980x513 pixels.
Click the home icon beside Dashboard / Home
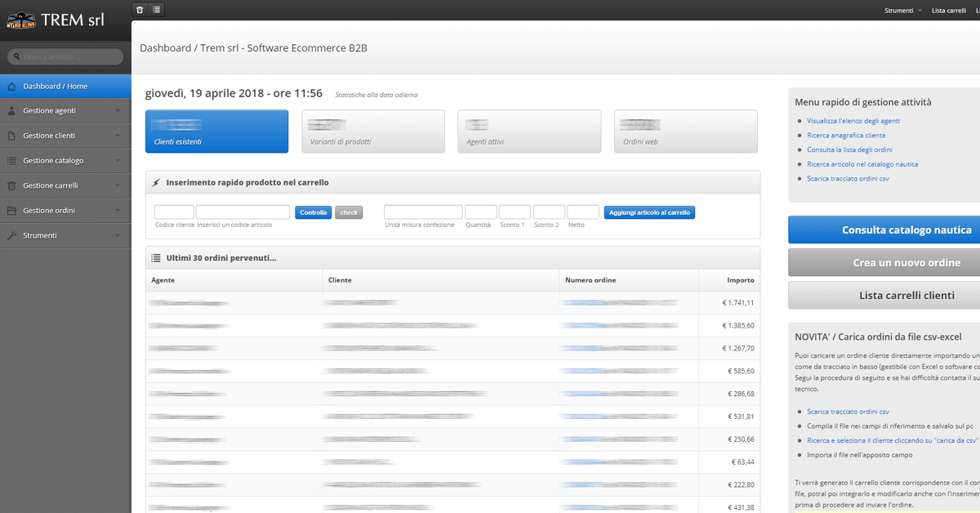coord(11,87)
